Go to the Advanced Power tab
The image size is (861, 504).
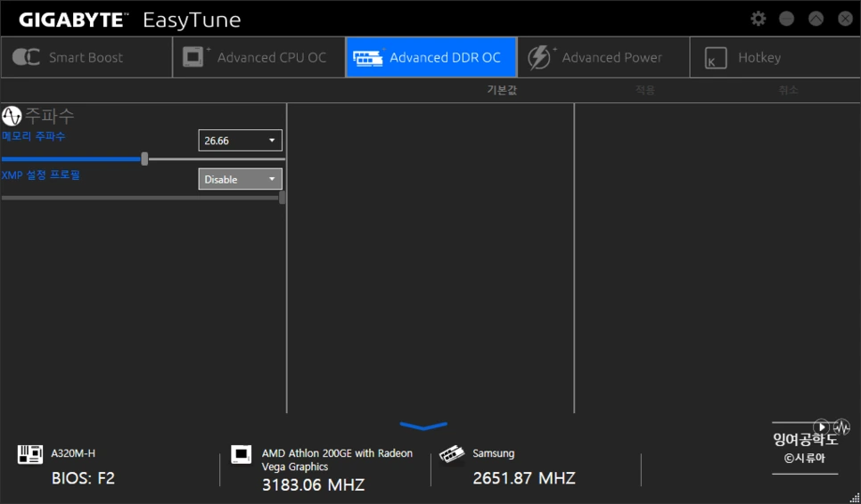point(603,57)
